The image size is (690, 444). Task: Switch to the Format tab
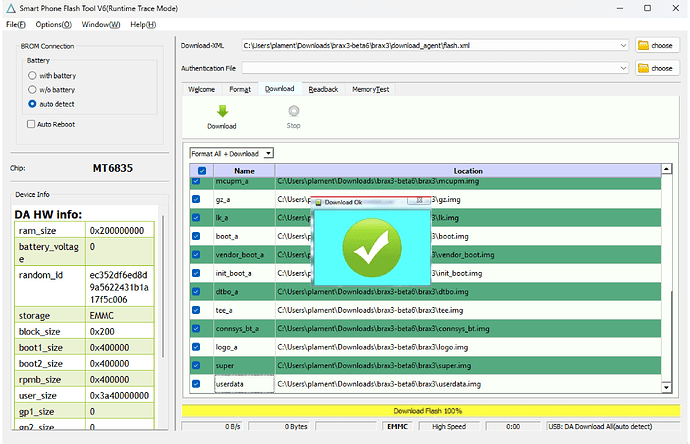click(x=240, y=89)
